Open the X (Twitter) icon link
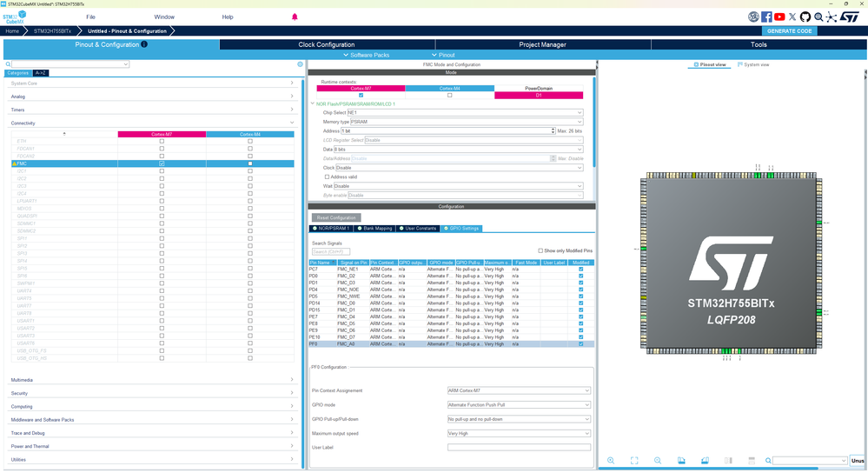 792,17
